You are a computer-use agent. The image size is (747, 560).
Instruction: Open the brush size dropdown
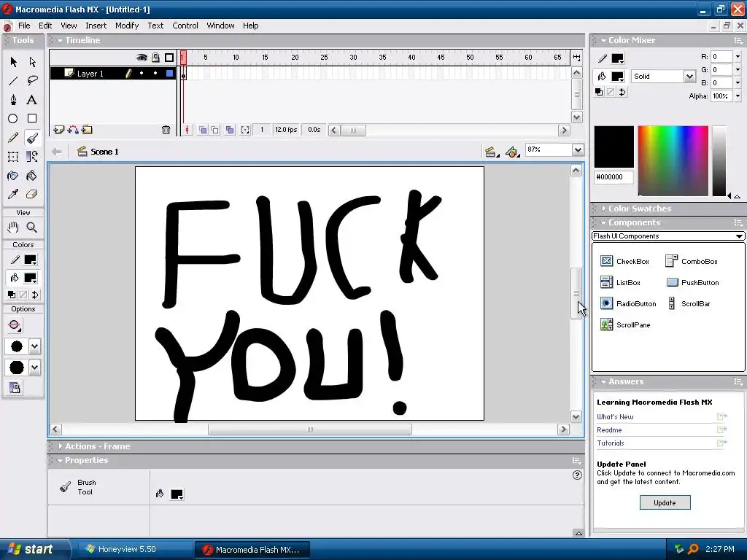34,346
